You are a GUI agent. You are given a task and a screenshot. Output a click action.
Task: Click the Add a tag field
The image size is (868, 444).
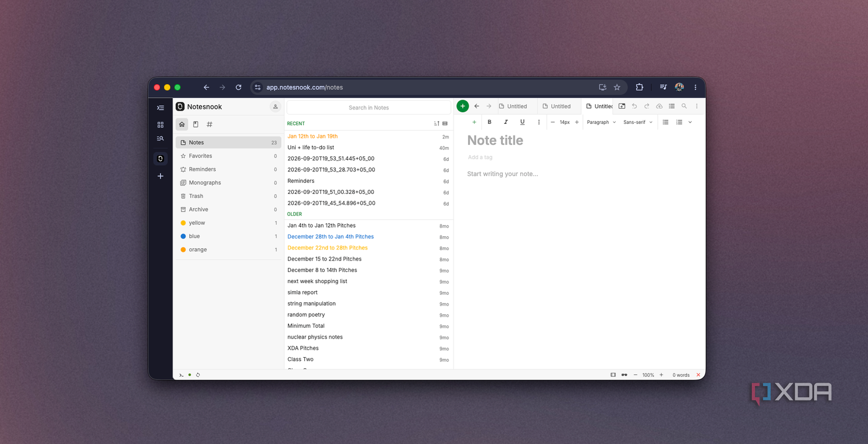click(480, 157)
